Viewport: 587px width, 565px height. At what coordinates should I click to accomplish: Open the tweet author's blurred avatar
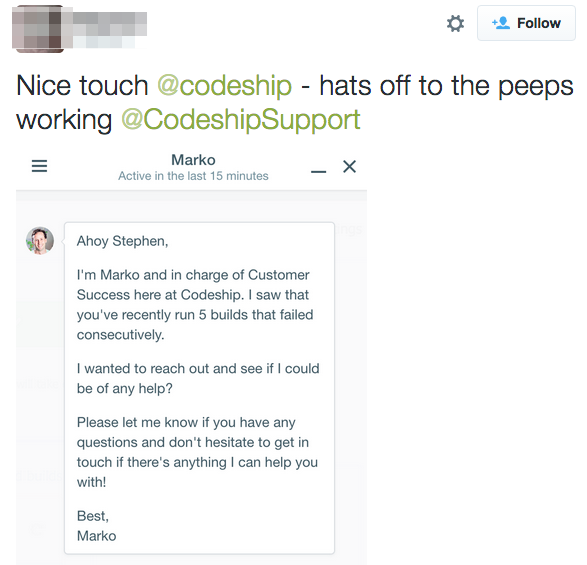(x=38, y=29)
